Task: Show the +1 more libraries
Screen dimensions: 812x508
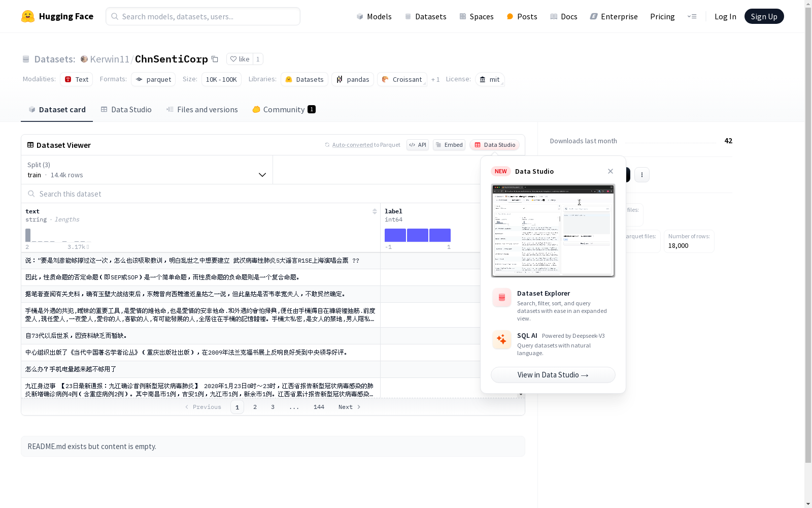Action: tap(435, 79)
